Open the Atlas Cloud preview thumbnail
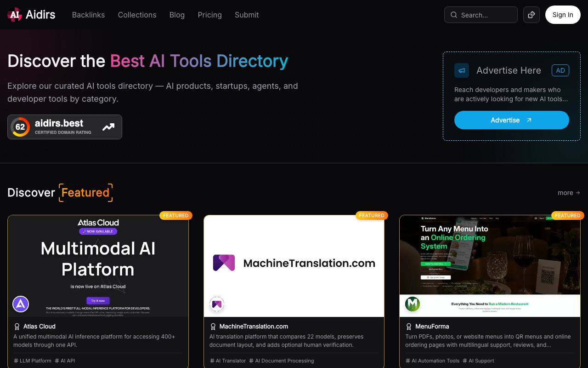 pyautogui.click(x=98, y=266)
